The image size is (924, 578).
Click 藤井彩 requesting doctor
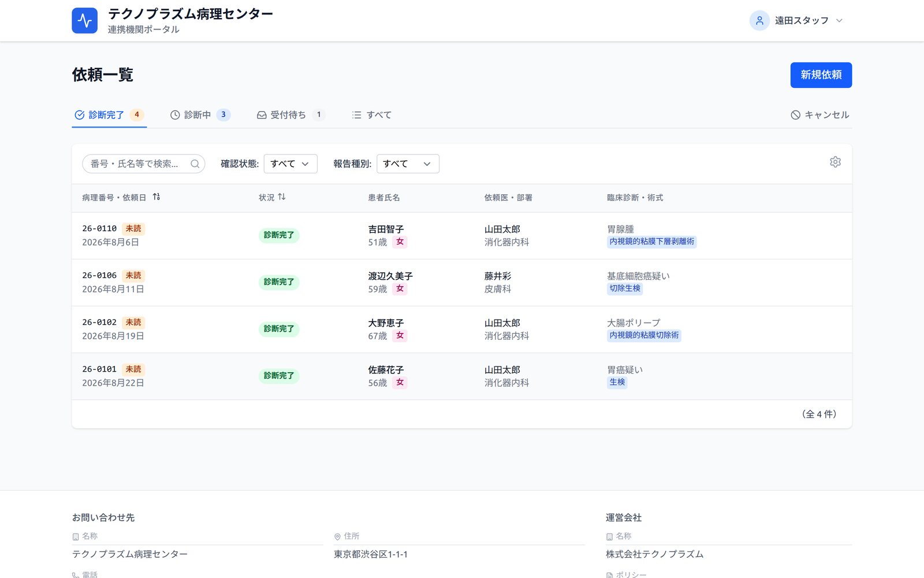pyautogui.click(x=498, y=276)
